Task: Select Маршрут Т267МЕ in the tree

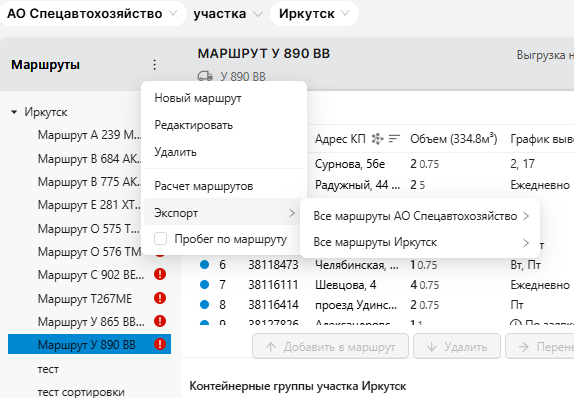Action: [x=85, y=299]
